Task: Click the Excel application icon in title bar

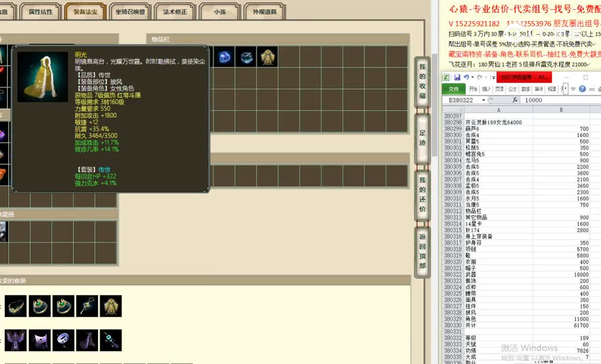Action: pos(446,77)
